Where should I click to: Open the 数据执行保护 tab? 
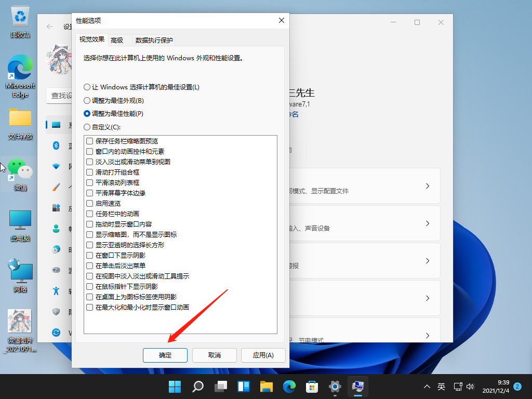tap(153, 39)
